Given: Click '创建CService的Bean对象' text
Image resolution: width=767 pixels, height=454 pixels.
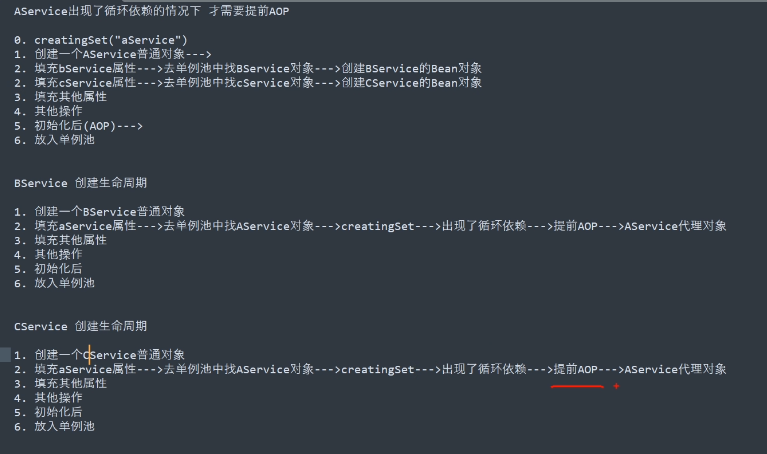Looking at the screenshot, I should (x=411, y=83).
